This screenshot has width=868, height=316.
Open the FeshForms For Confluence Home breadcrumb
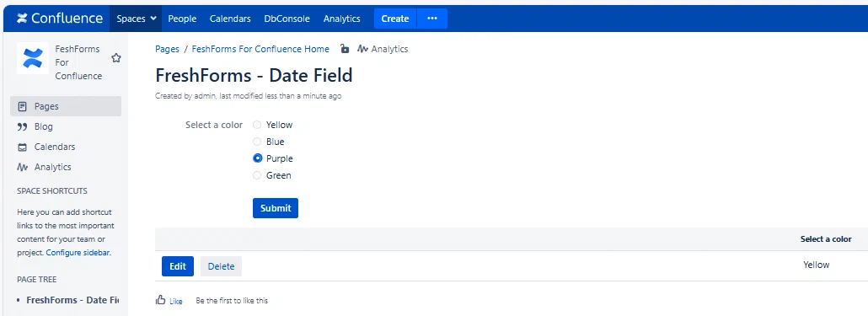point(260,49)
